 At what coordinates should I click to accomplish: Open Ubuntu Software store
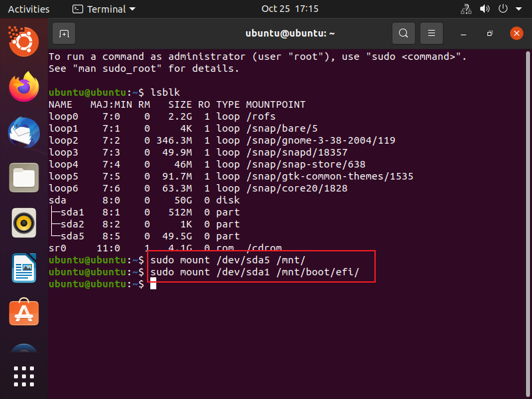coord(24,313)
